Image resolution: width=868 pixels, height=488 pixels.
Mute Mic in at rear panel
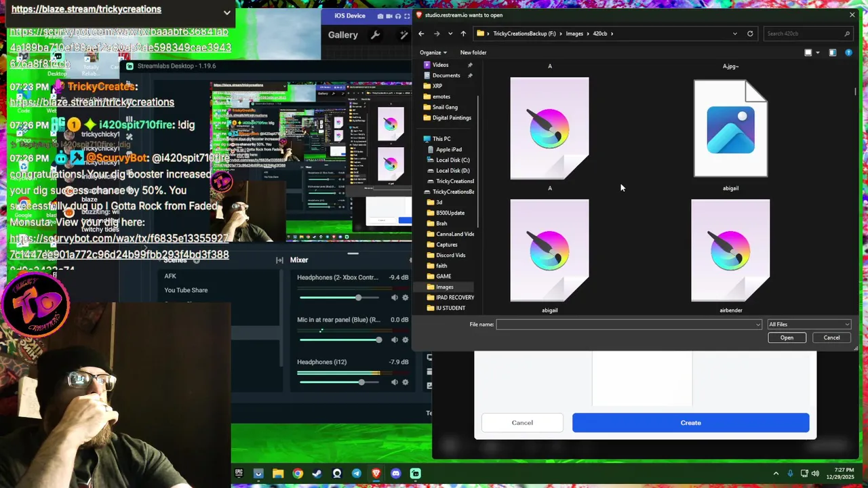pyautogui.click(x=394, y=340)
